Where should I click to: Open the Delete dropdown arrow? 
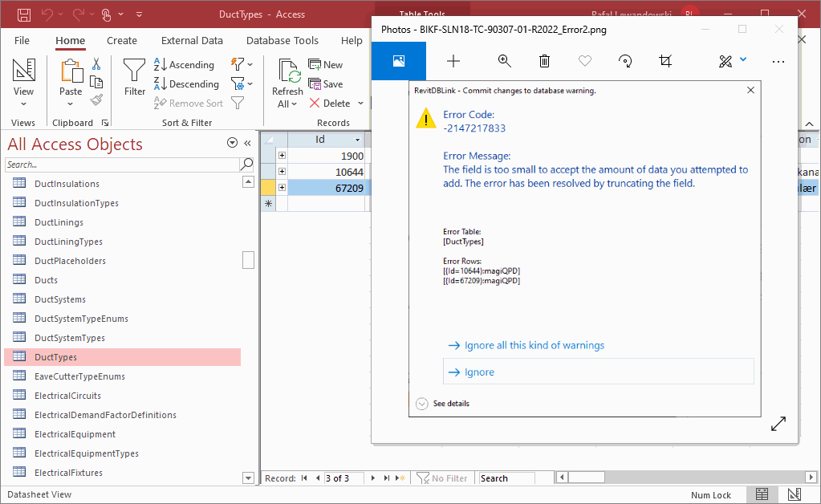(x=361, y=103)
